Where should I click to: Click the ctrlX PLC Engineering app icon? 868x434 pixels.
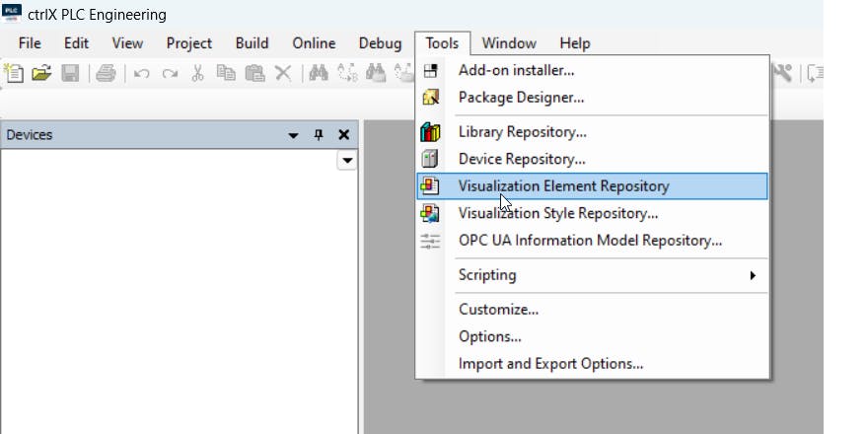click(x=12, y=12)
